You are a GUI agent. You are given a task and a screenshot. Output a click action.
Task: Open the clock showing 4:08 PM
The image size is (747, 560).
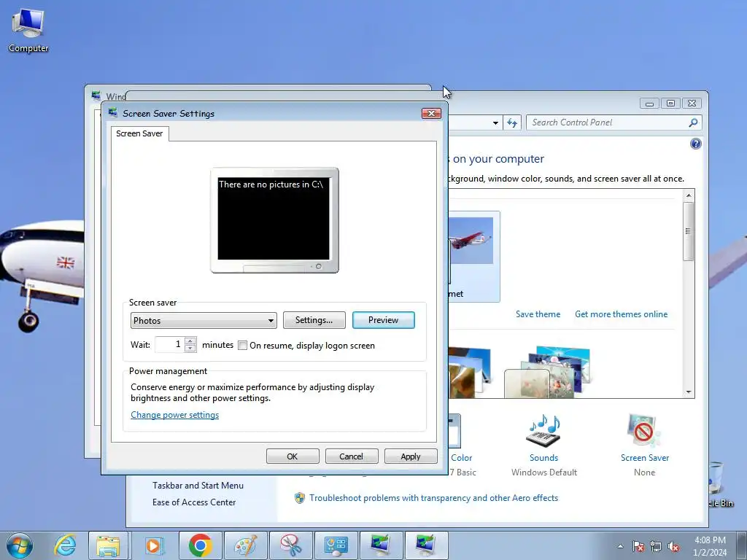point(710,546)
